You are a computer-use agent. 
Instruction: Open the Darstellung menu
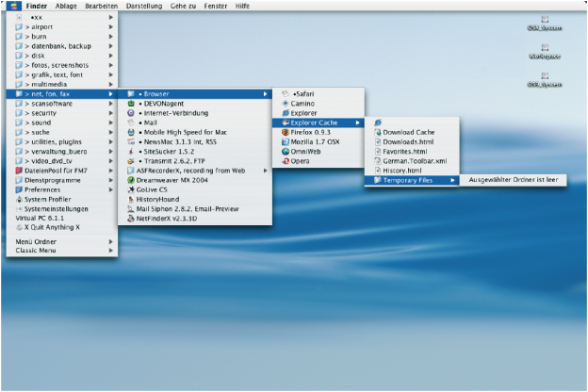tap(144, 6)
